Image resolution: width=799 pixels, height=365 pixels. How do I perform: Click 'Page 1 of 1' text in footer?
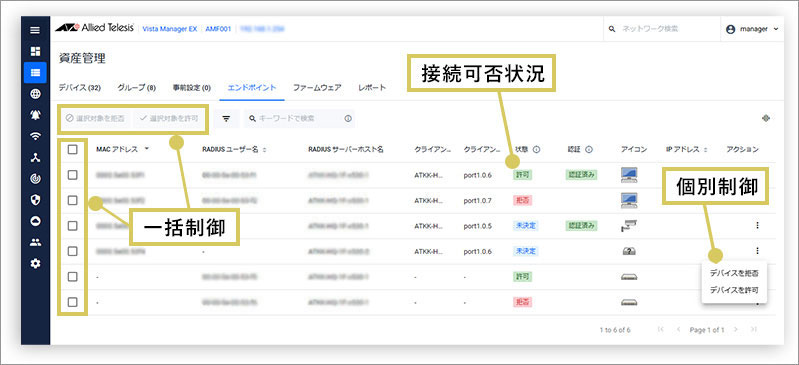point(707,330)
